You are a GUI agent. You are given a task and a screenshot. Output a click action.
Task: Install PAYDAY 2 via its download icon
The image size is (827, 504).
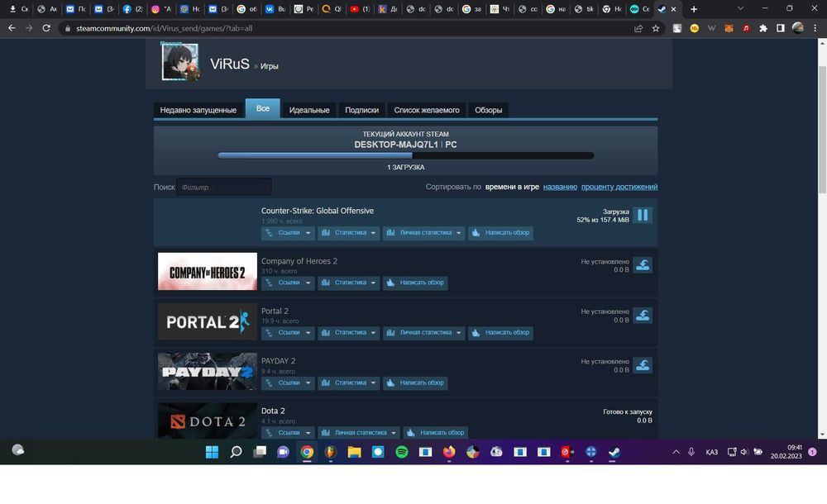[643, 365]
